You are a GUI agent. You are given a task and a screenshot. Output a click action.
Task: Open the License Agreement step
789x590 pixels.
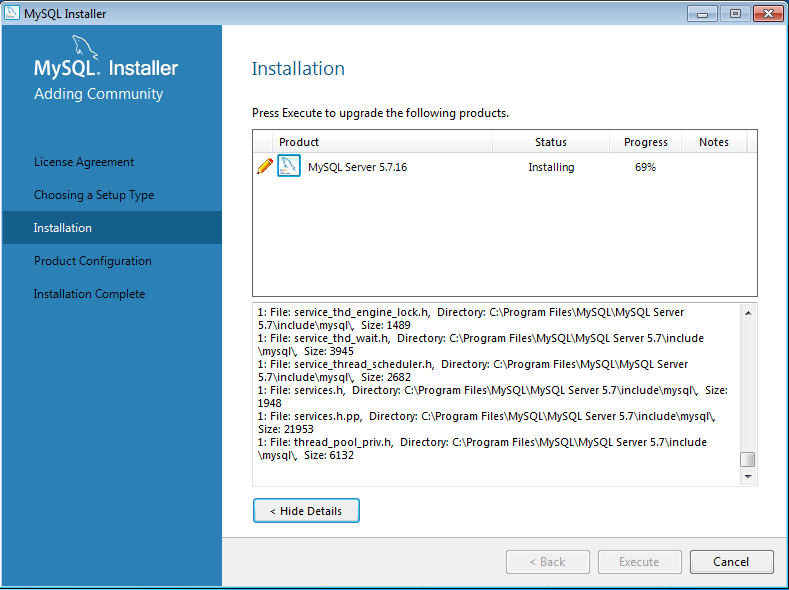84,162
